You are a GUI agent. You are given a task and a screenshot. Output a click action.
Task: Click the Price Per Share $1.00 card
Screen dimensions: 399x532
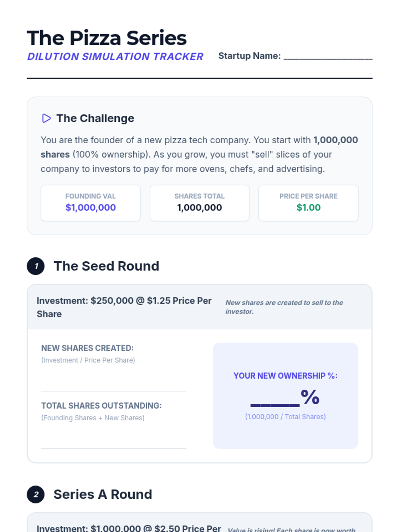point(308,203)
